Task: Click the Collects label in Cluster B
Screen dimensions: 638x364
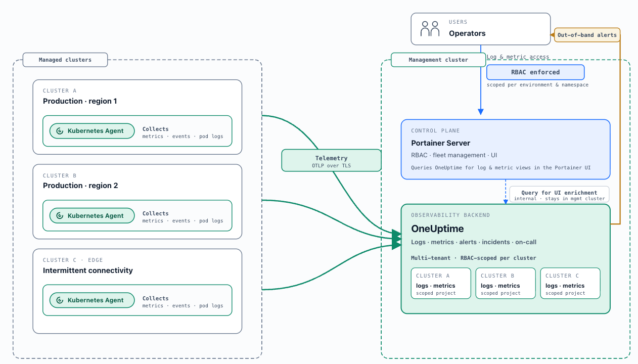Action: (x=156, y=213)
